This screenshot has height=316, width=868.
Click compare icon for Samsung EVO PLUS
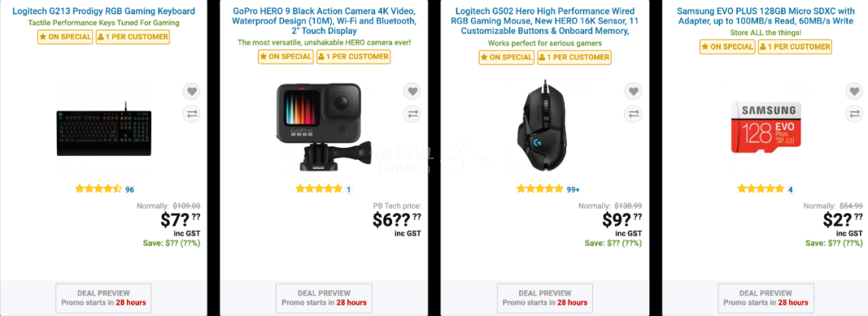pos(854,114)
